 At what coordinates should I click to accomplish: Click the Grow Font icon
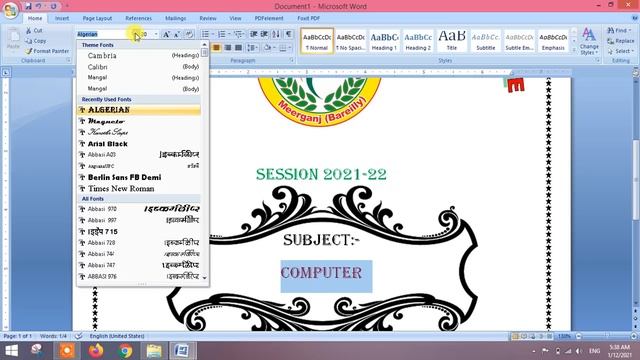click(x=166, y=34)
